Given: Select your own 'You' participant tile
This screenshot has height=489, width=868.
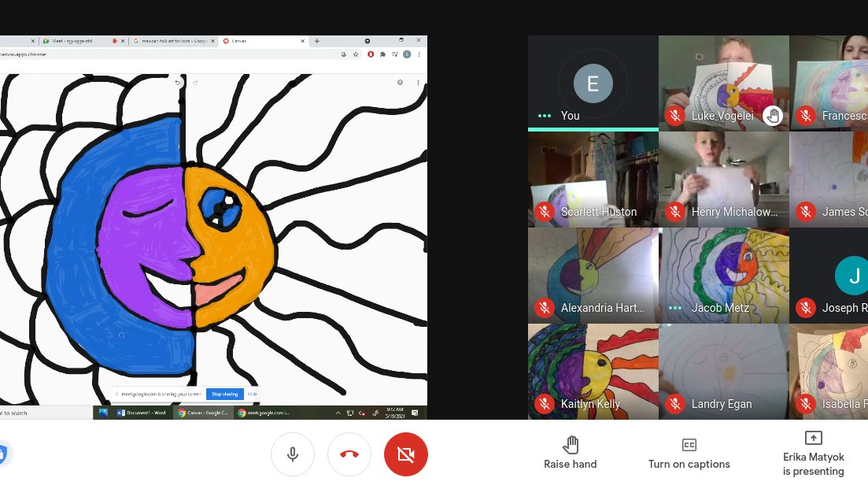Looking at the screenshot, I should point(593,83).
